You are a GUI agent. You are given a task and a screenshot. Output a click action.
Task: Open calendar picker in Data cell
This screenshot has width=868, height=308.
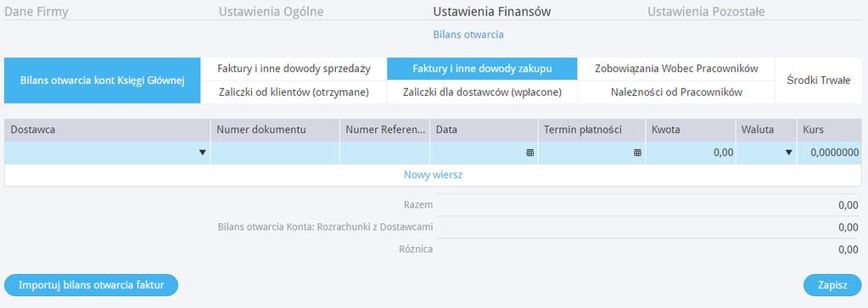[529, 153]
